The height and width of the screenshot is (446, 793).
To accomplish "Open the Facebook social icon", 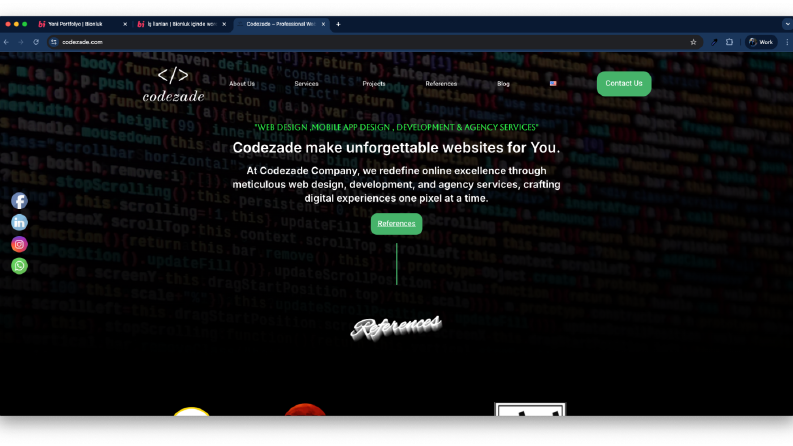I will (x=19, y=201).
